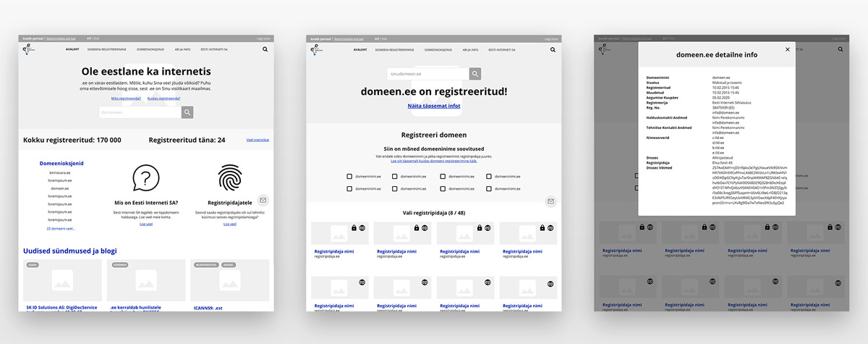This screenshot has width=868, height=344.
Task: Tick the first domeeninimi.ee checkbox in top row
Action: click(x=349, y=176)
